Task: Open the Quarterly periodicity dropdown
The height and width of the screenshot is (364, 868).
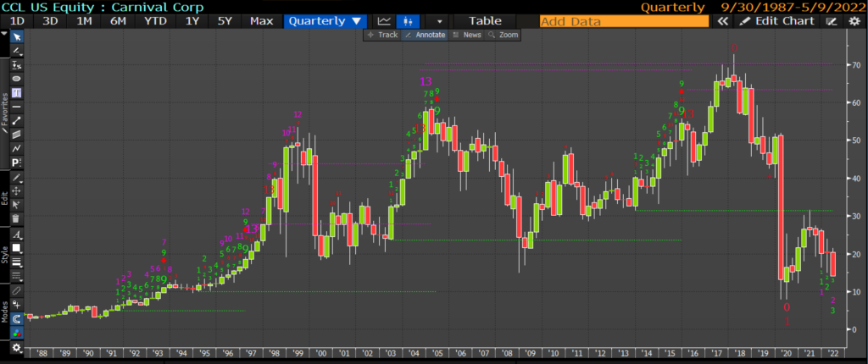Action: tap(325, 21)
